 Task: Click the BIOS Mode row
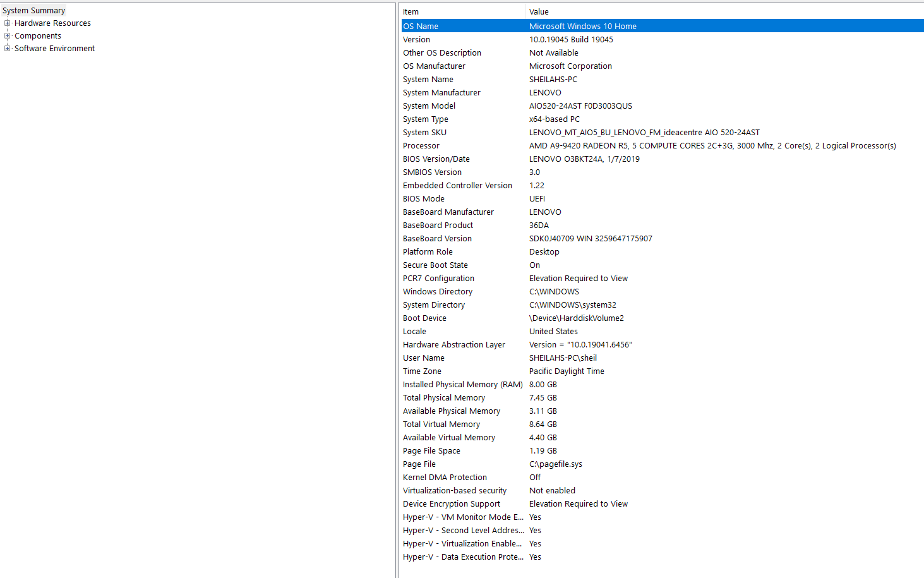[x=663, y=198]
